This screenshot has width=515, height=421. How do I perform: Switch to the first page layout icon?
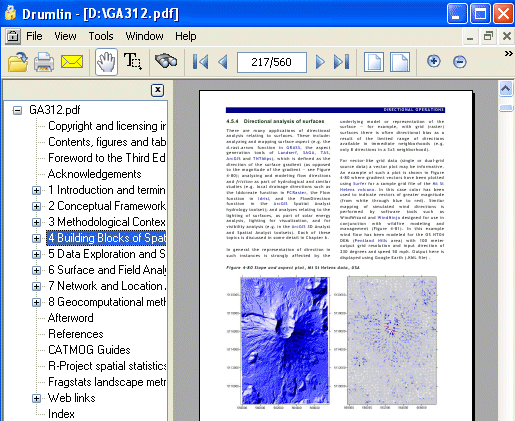pos(374,62)
